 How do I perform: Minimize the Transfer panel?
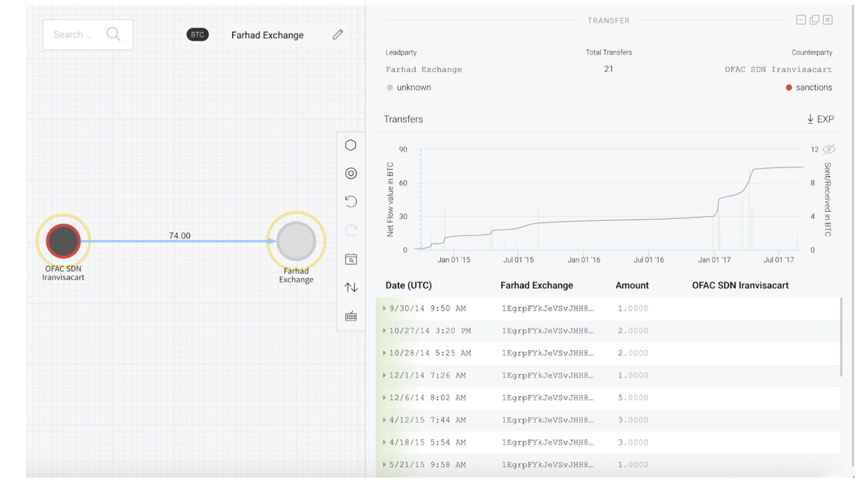[x=801, y=20]
